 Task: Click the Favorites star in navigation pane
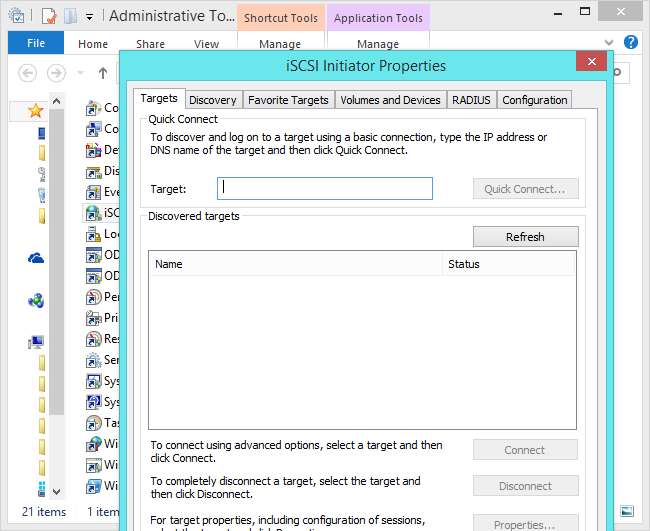(x=36, y=110)
